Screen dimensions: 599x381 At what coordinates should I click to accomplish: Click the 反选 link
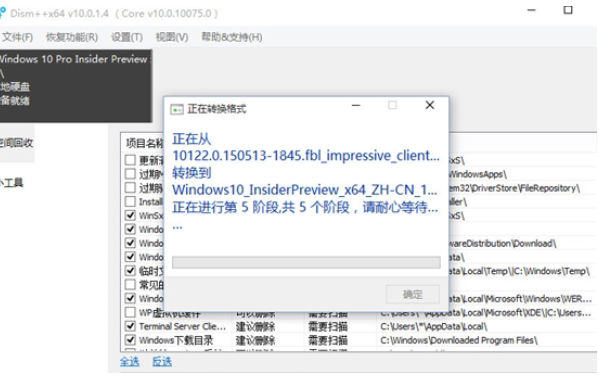pos(162,362)
